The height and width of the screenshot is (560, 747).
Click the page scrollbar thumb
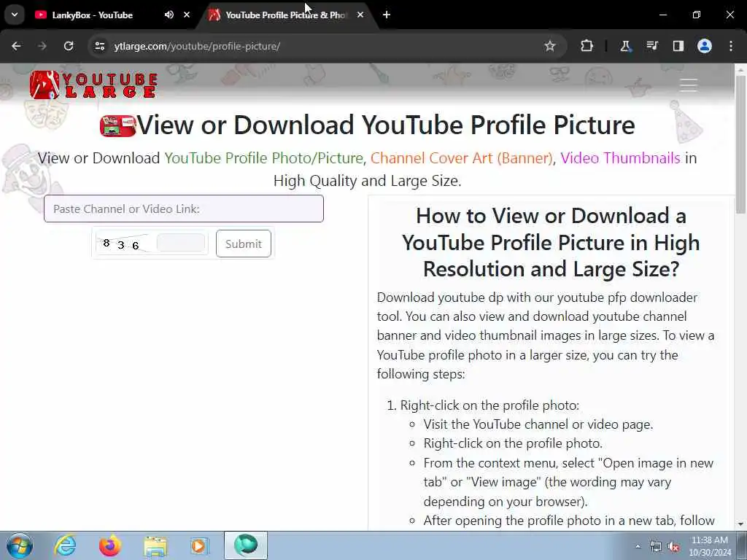point(740,144)
